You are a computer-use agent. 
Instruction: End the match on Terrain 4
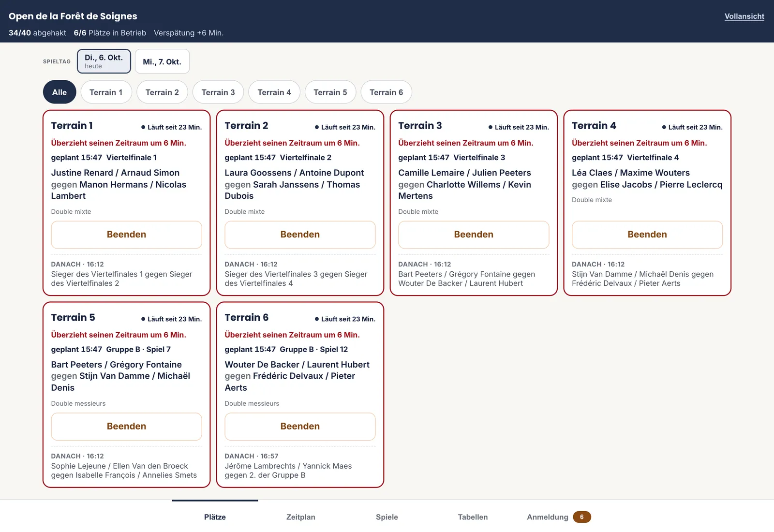[647, 235]
